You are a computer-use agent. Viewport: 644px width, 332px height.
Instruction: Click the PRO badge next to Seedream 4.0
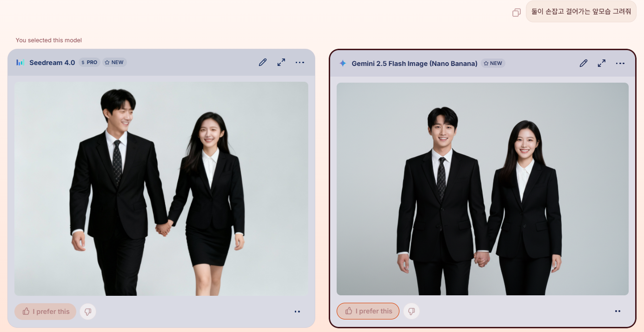[89, 62]
